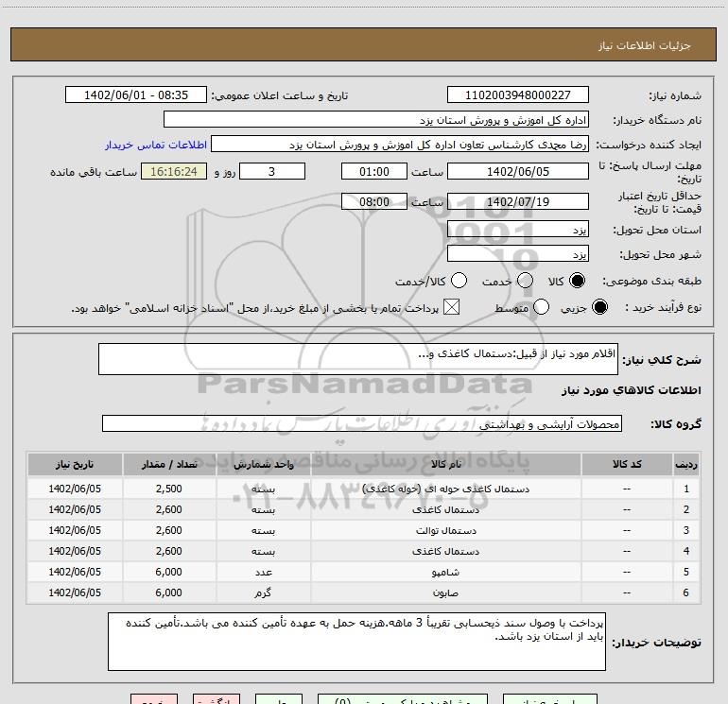Click the buyer organization name field

coord(376,120)
